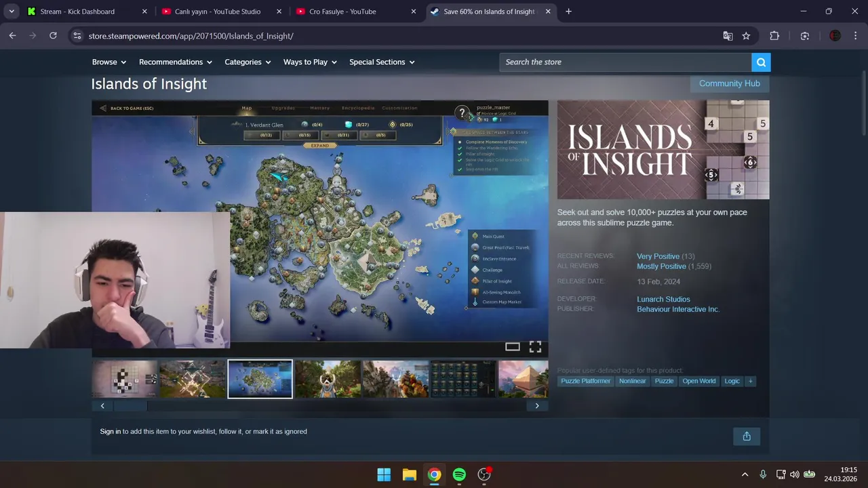Select the character portrait screenshot thumbnail
This screenshot has width=868, height=488.
(x=328, y=379)
